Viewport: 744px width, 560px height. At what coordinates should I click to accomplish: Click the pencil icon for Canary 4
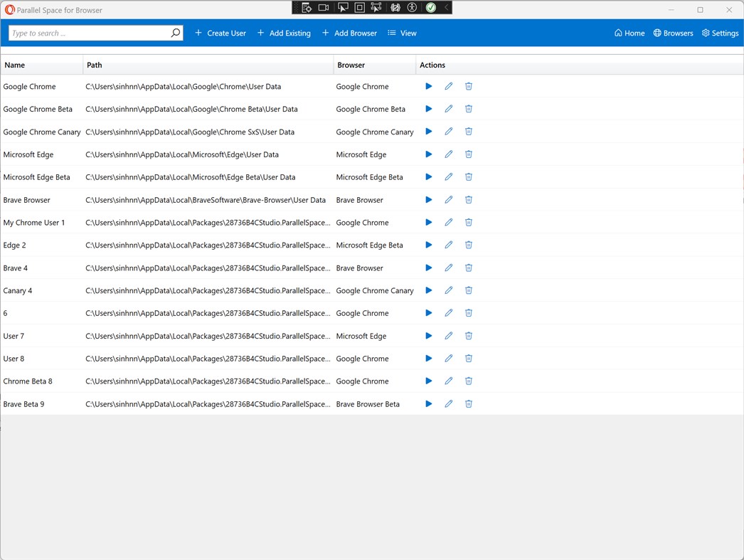click(448, 290)
